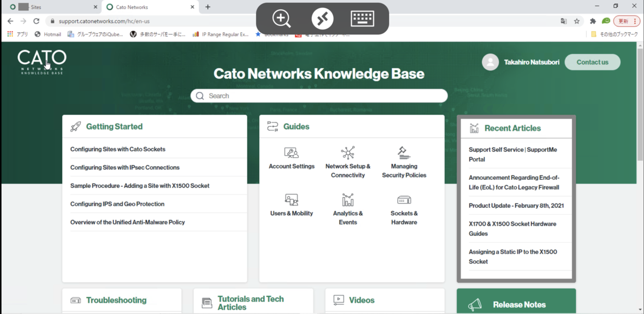Click the zoom magnifier icon in the overlay toolbar
This screenshot has height=314, width=644.
click(282, 19)
